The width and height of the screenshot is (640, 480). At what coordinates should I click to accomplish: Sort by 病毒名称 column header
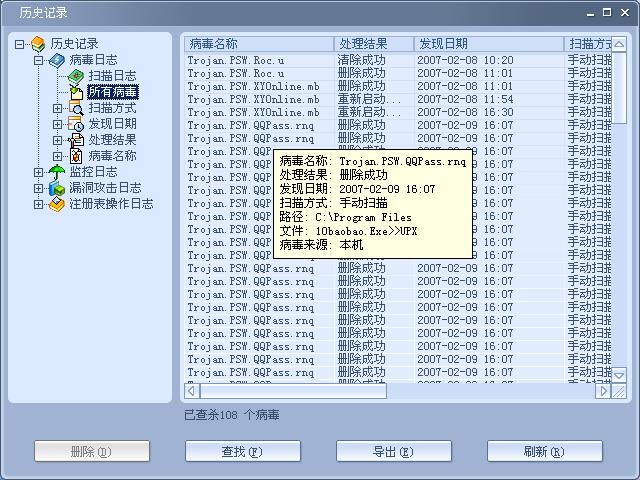[259, 44]
